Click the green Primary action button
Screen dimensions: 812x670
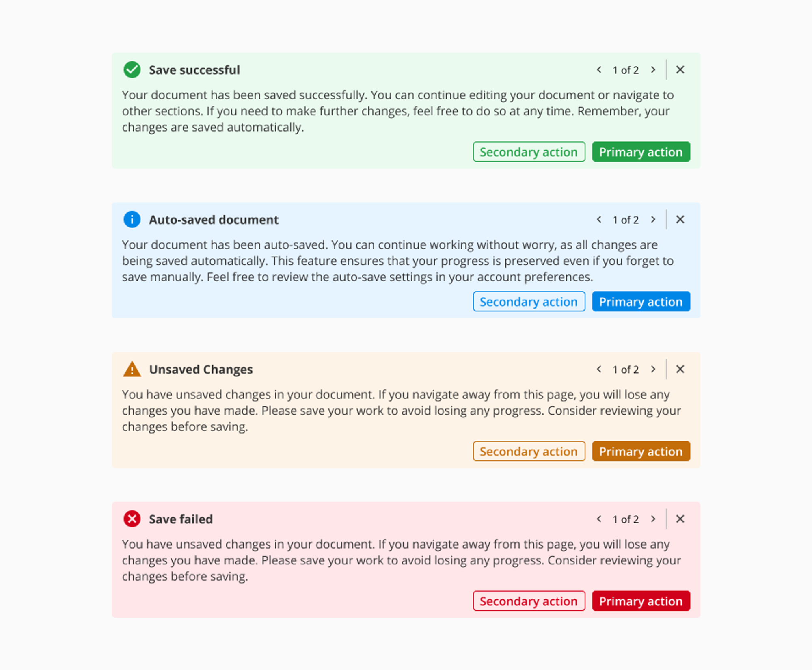[x=641, y=152]
